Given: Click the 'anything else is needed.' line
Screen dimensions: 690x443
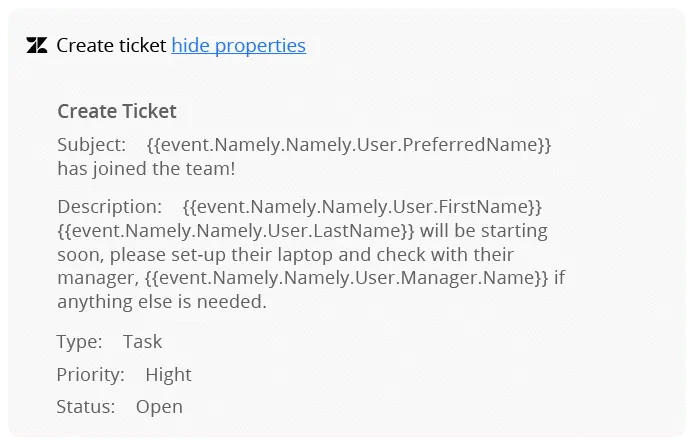Looking at the screenshot, I should (162, 301).
